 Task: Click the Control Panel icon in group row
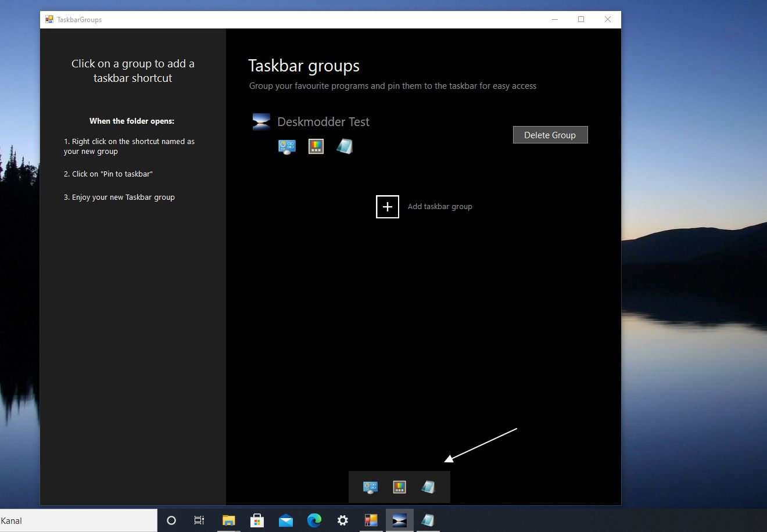coord(287,146)
